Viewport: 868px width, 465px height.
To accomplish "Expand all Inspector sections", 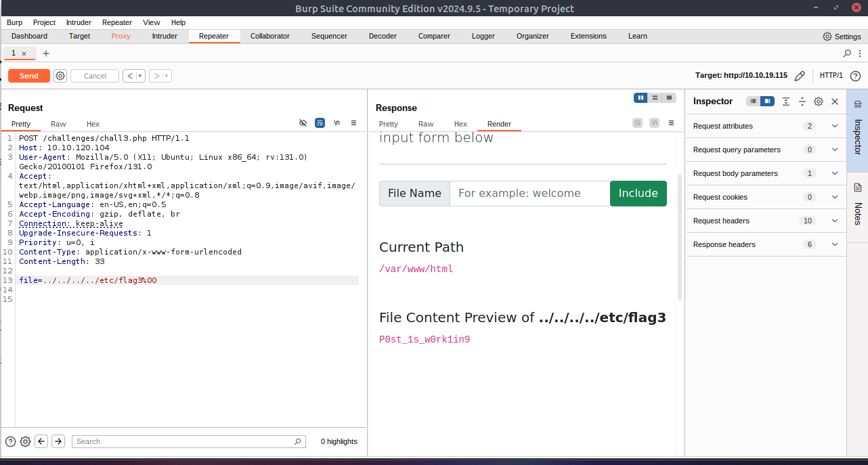I will pyautogui.click(x=786, y=101).
